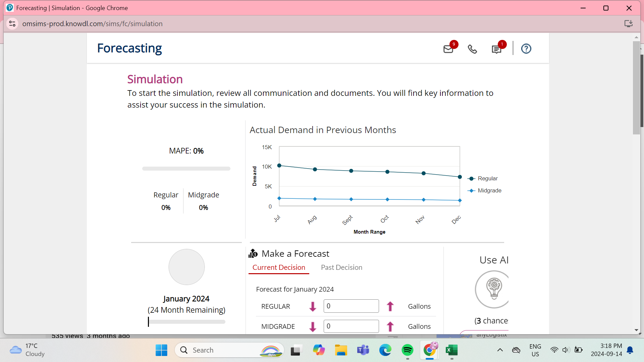Click the speaker icon to adjust volume

pos(566,350)
